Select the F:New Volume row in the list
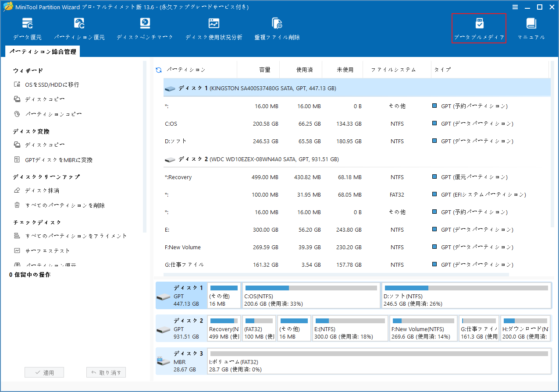 point(357,247)
